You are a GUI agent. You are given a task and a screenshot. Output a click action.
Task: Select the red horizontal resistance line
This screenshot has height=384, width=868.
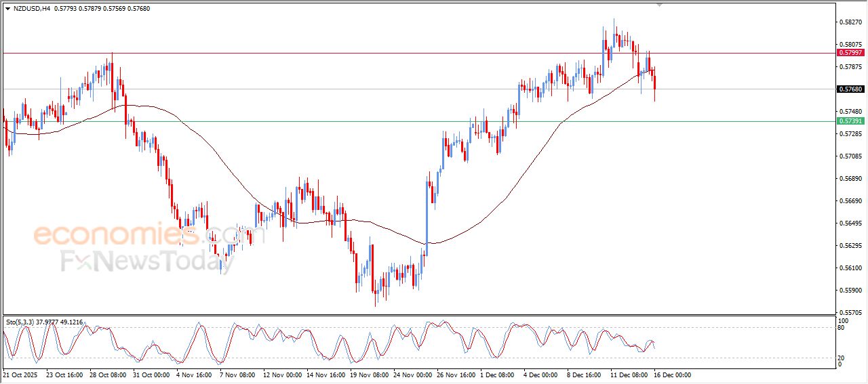point(407,53)
